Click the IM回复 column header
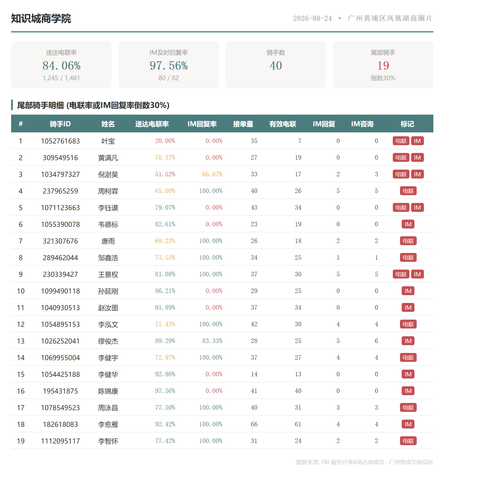The width and height of the screenshot is (500, 477). (x=324, y=124)
